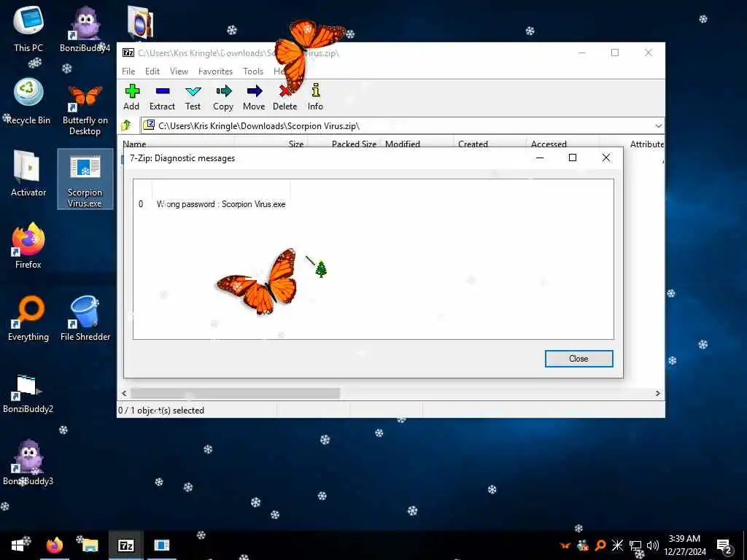747x560 pixels.
Task: Open notification center in taskbar
Action: coord(724,545)
